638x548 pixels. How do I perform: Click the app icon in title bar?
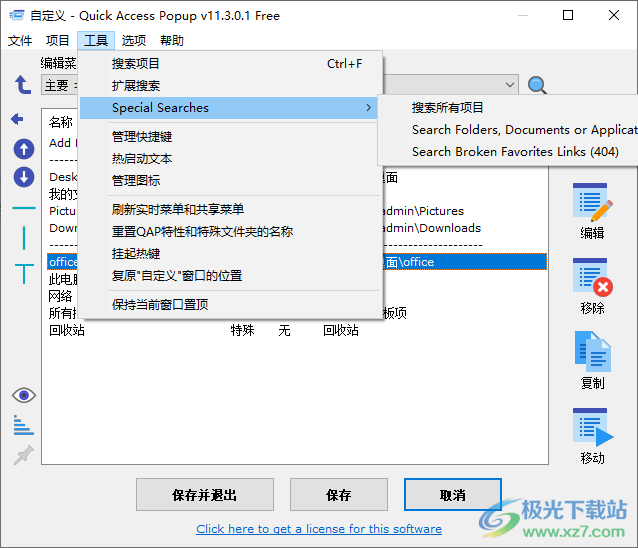pyautogui.click(x=17, y=15)
